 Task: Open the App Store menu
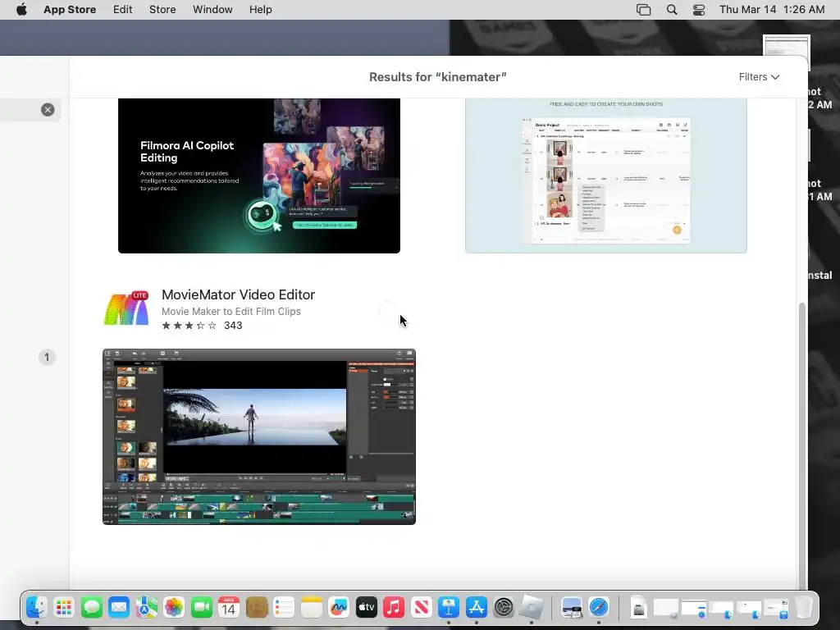(70, 10)
